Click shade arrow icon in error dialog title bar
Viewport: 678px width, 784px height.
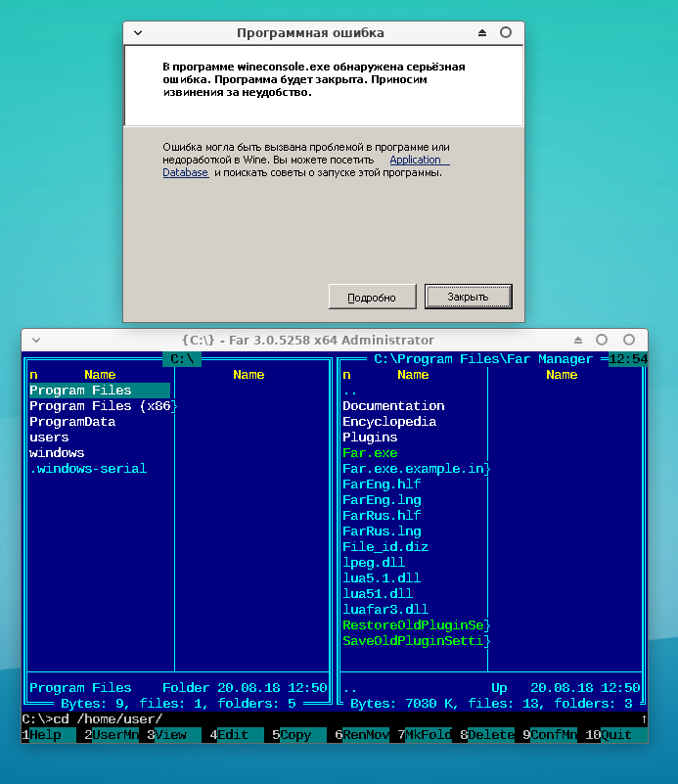482,33
